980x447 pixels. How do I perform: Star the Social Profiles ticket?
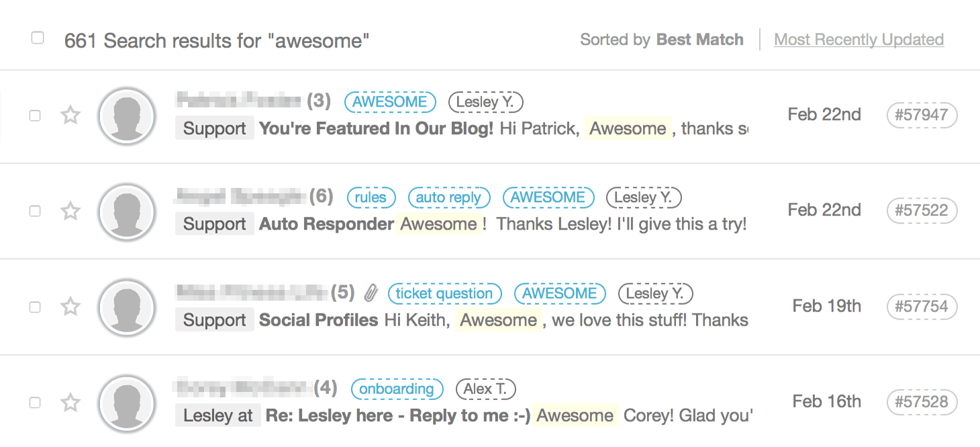[x=70, y=307]
